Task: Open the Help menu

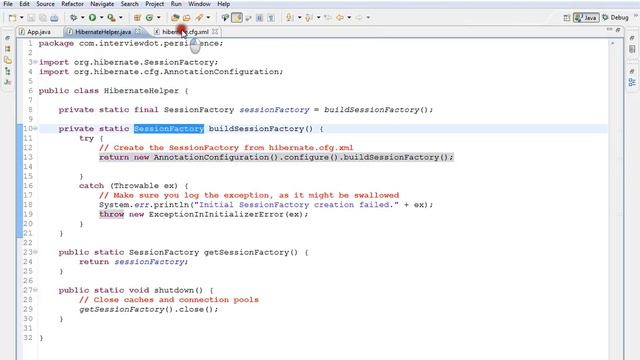Action: pyautogui.click(x=223, y=4)
